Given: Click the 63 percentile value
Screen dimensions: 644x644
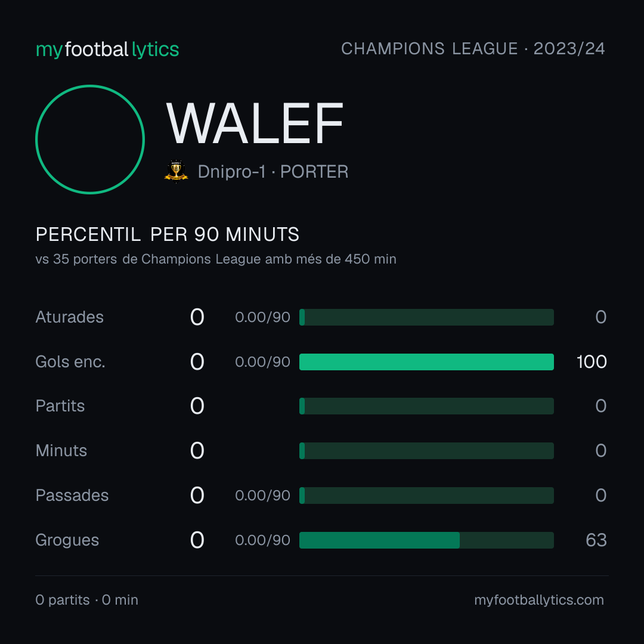Looking at the screenshot, I should tap(596, 540).
